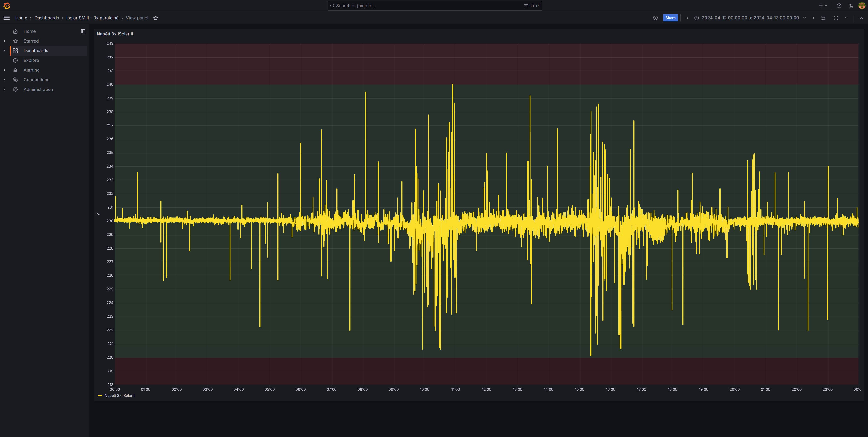Shift time range backward
The height and width of the screenshot is (437, 868).
click(x=687, y=18)
